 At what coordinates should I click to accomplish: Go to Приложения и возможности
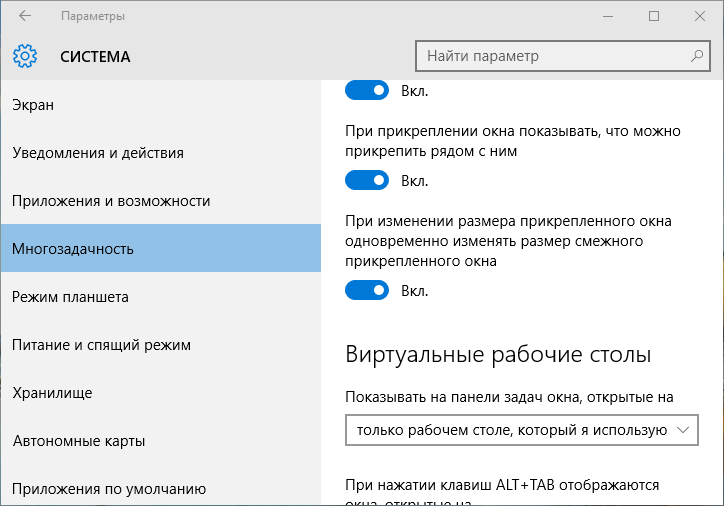[x=161, y=201]
